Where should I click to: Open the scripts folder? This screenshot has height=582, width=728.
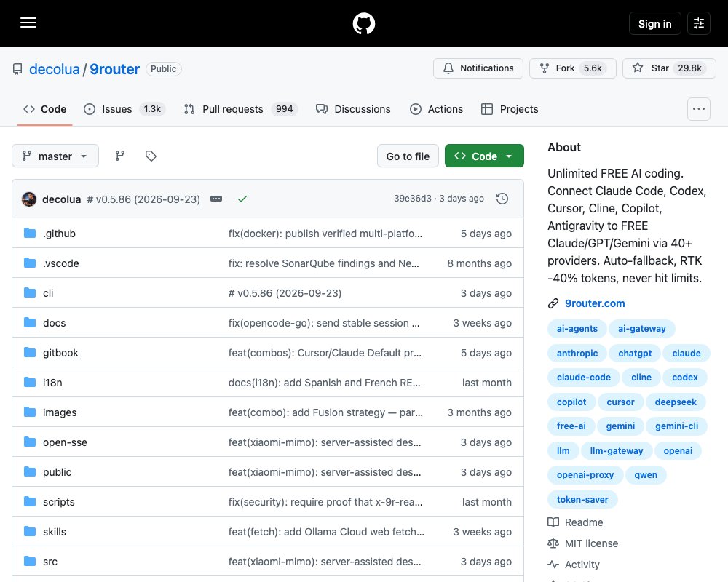point(58,502)
